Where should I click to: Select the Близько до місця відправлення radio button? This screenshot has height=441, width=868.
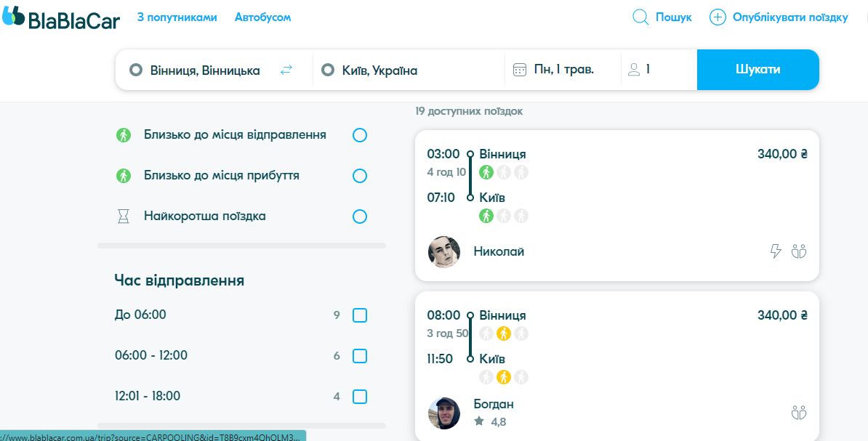click(360, 135)
